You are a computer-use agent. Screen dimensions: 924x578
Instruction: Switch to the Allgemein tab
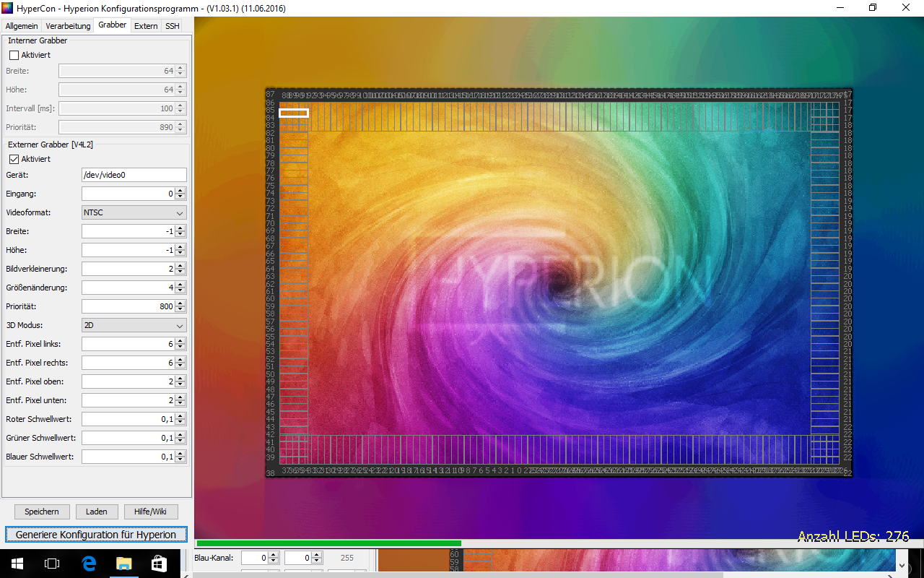(x=22, y=26)
